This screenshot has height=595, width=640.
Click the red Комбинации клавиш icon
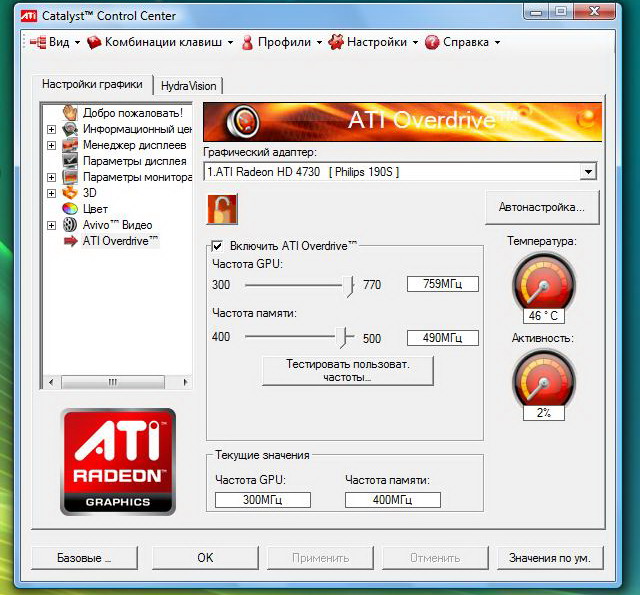94,42
